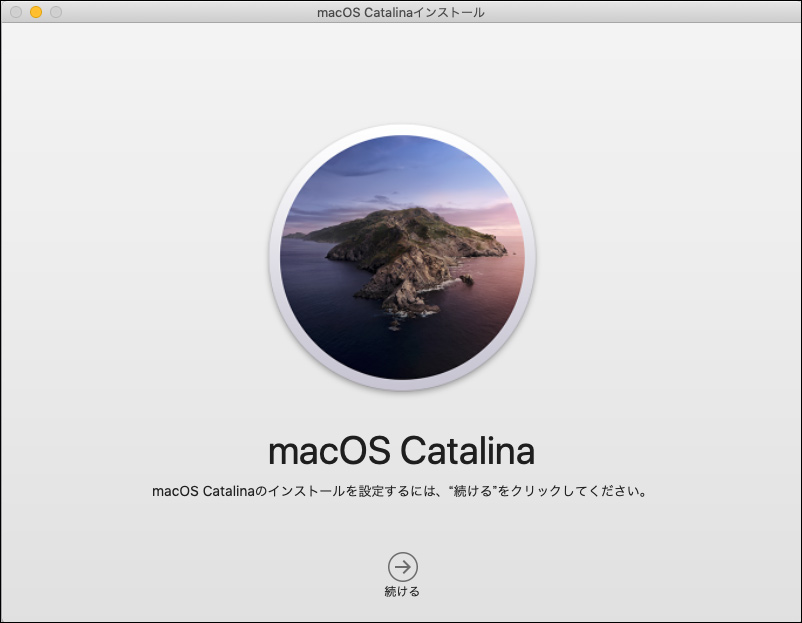
Task: Click the large macOS Catalina heading
Action: [402, 451]
